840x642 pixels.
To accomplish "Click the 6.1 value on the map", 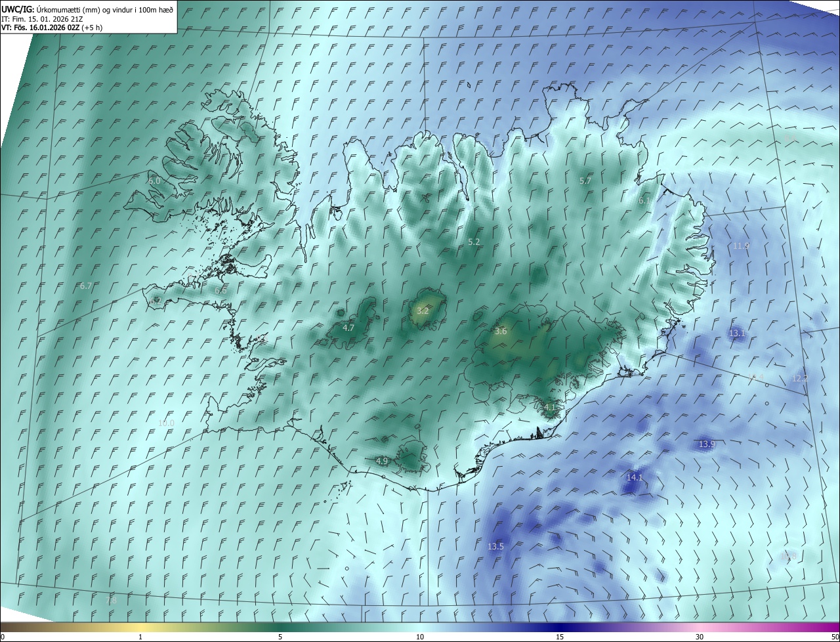I will pos(644,202).
